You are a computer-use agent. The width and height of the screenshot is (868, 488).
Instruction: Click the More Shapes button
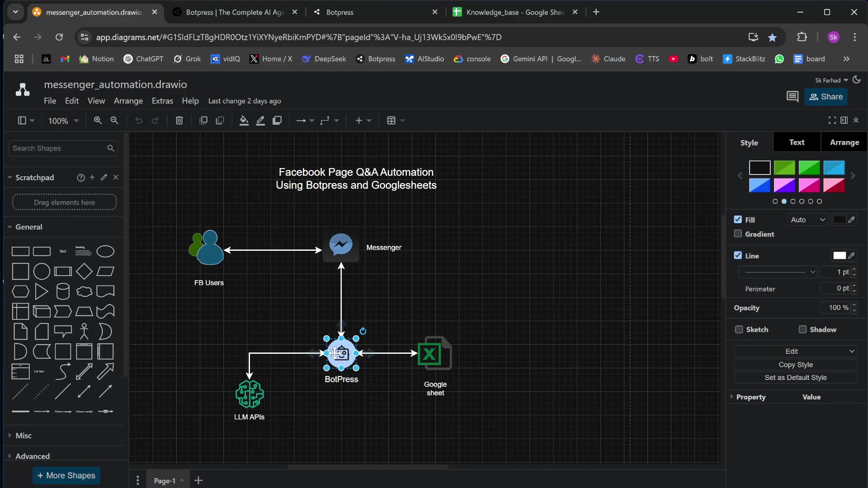point(66,475)
